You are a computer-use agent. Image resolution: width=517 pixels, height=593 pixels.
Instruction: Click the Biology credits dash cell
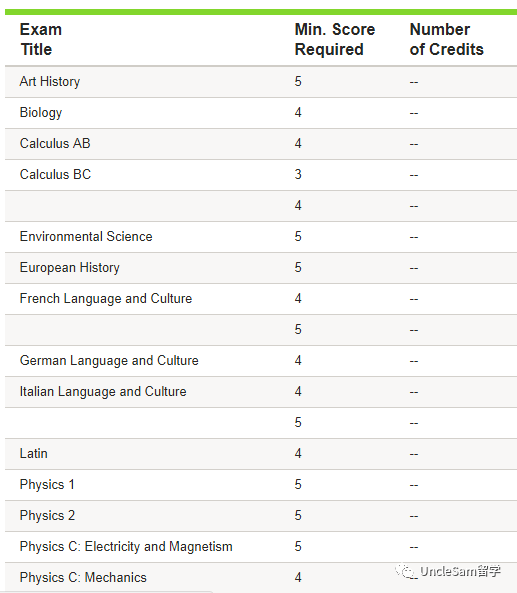[x=414, y=113]
